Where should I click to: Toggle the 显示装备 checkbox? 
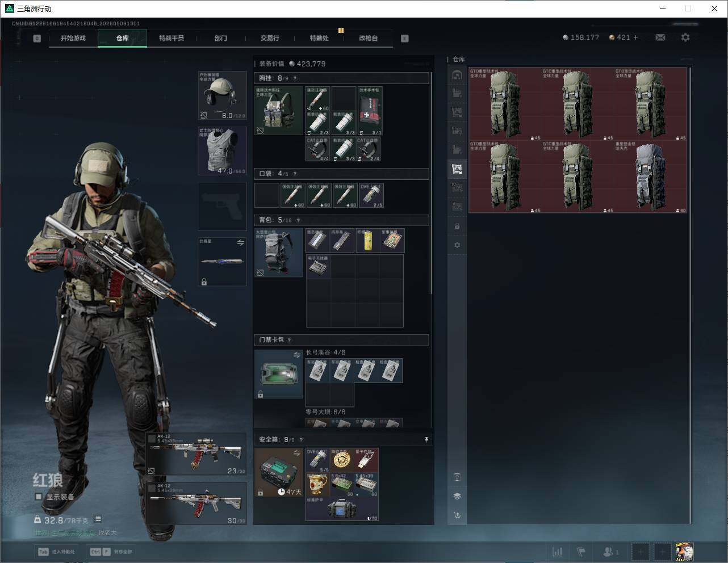(x=39, y=497)
